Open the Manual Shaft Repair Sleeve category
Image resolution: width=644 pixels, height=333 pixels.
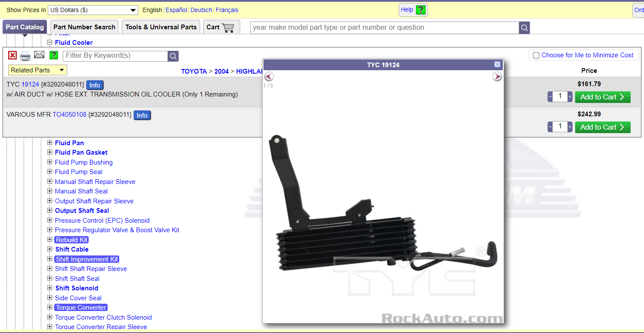coord(95,182)
